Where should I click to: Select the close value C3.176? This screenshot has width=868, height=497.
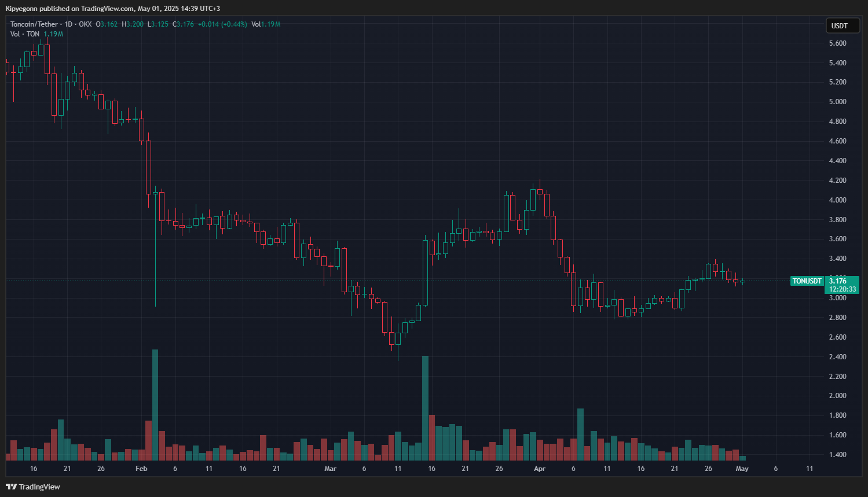click(183, 24)
